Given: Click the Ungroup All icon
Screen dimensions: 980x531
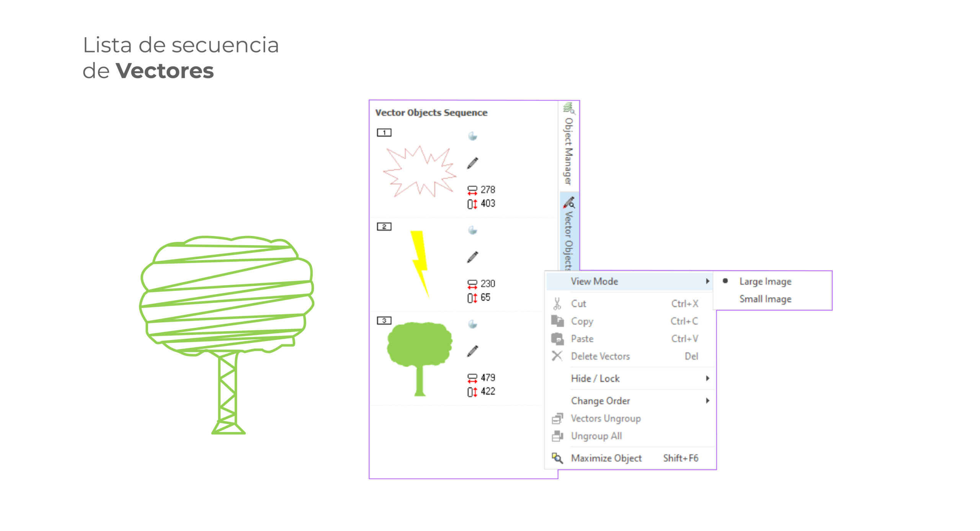Looking at the screenshot, I should coord(557,436).
